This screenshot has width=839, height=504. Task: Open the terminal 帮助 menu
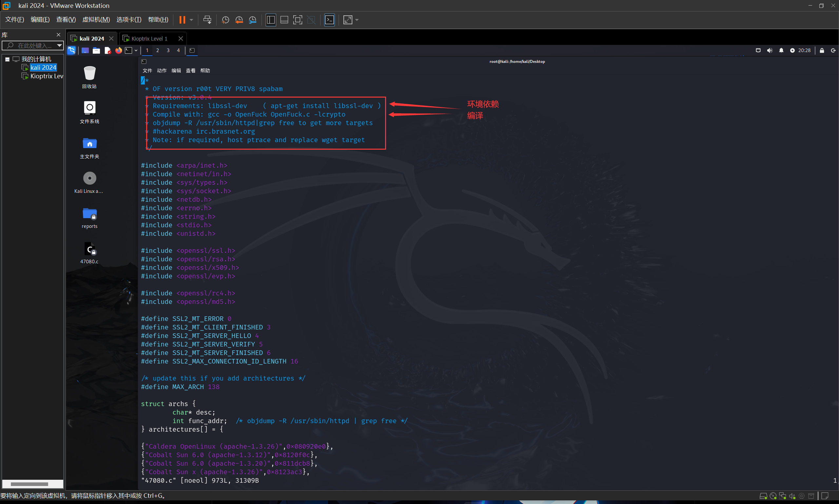click(205, 70)
